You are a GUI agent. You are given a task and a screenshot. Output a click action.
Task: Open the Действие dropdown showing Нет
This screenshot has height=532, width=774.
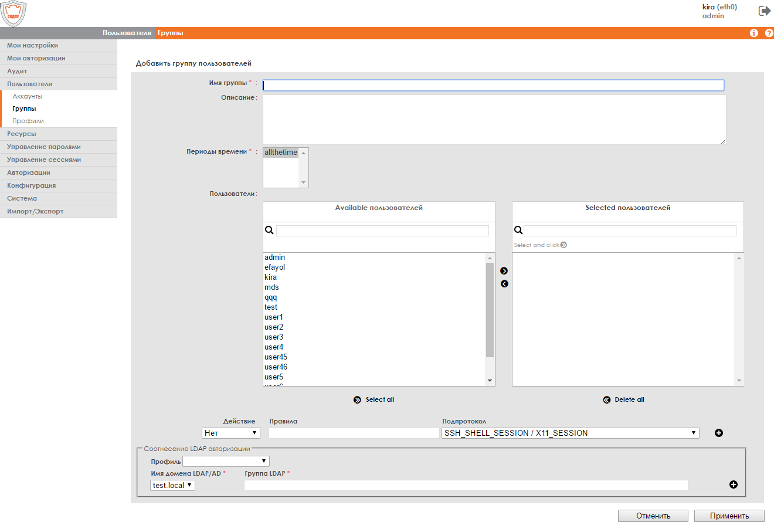click(231, 433)
